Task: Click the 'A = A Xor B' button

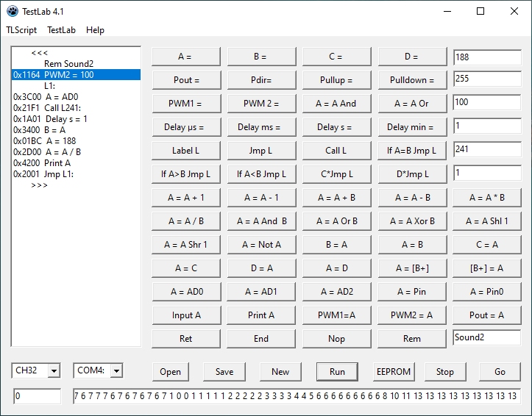Action: point(411,221)
